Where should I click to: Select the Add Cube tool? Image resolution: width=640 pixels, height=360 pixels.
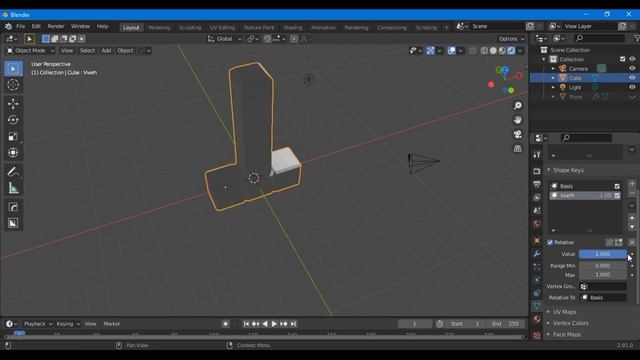(13, 207)
